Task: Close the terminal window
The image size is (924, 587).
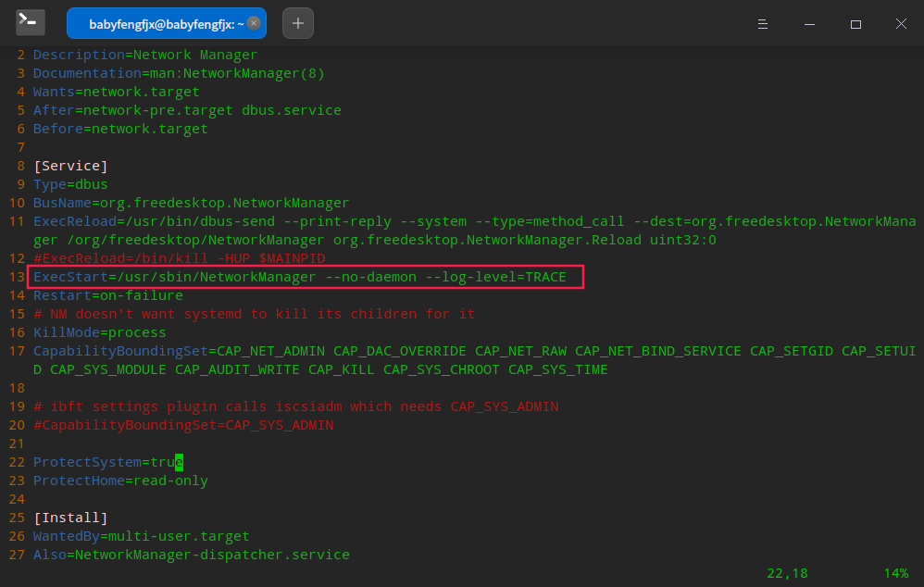Action: 901,24
